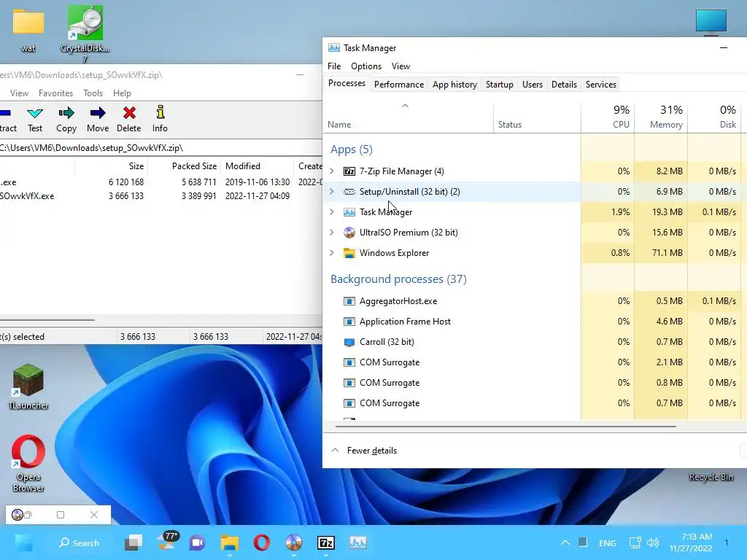Open the Options menu in Task Manager

tap(366, 66)
